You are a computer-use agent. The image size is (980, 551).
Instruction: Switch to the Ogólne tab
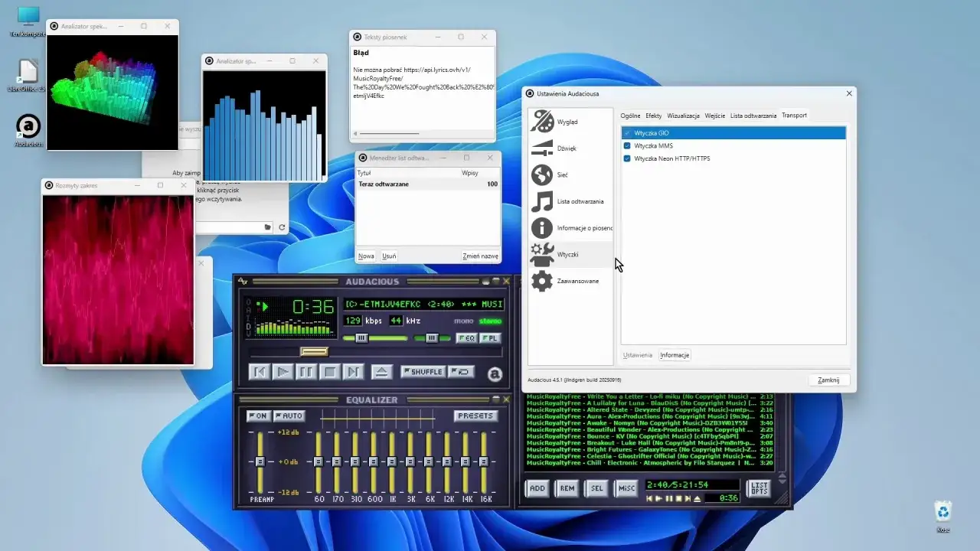click(x=630, y=116)
